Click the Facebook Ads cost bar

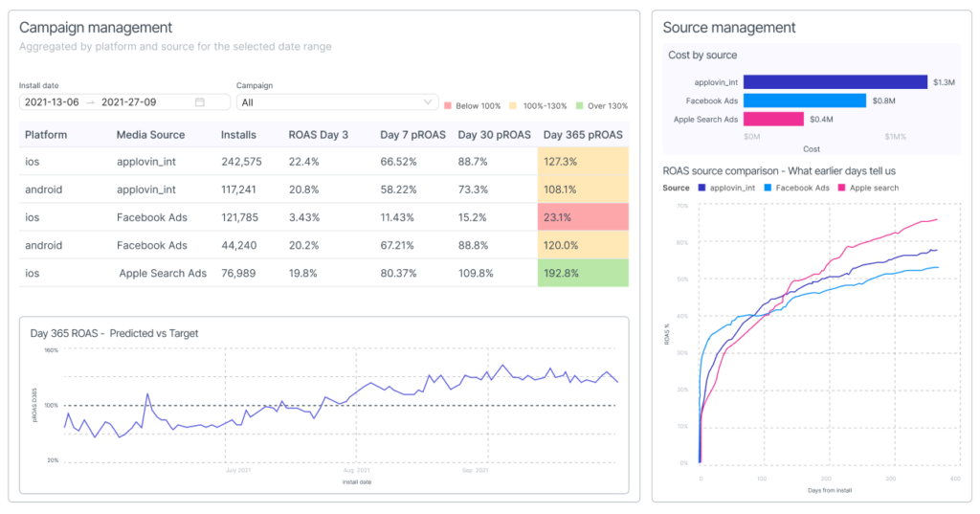point(804,101)
